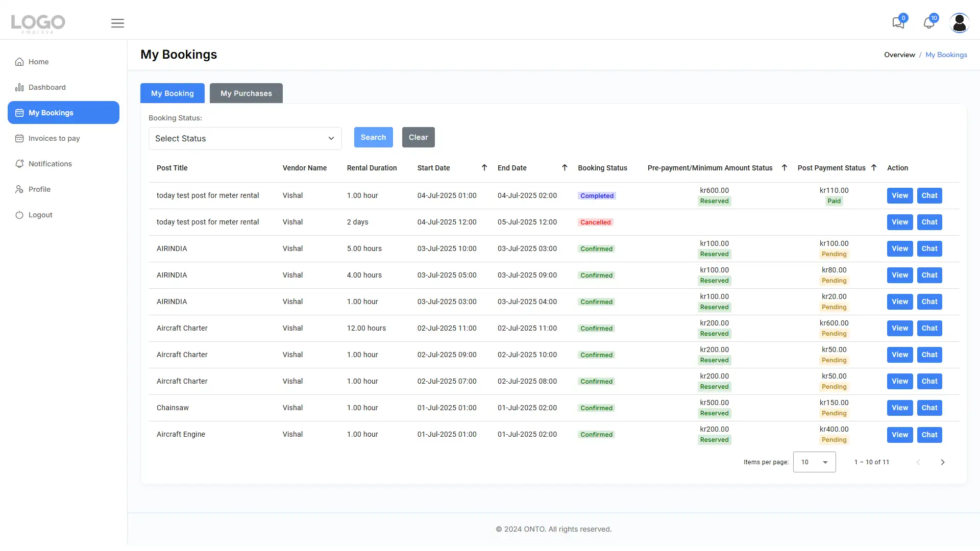Viewport: 980px width, 551px height.
Task: Click the Post Title column header
Action: coord(172,168)
